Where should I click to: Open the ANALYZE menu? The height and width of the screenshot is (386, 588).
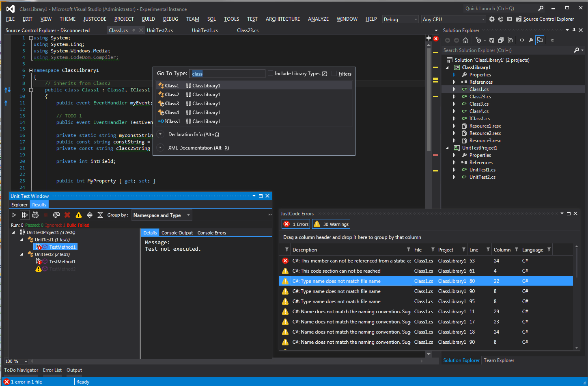click(318, 19)
